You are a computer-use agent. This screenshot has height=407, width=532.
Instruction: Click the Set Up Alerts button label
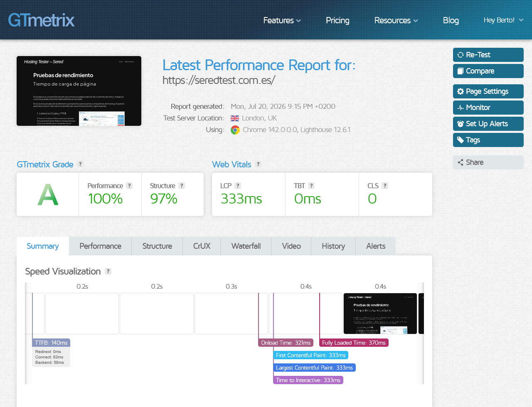[487, 124]
